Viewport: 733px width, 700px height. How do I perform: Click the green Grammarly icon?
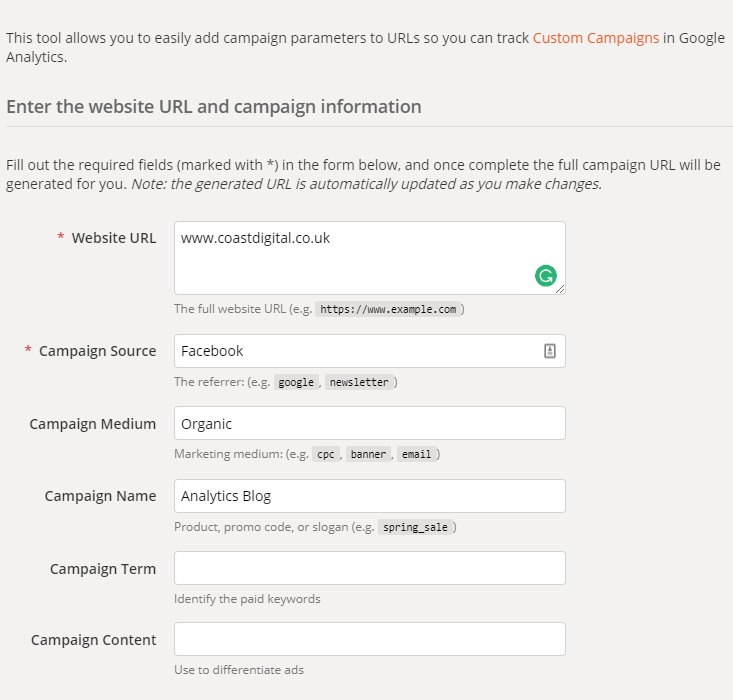point(546,276)
